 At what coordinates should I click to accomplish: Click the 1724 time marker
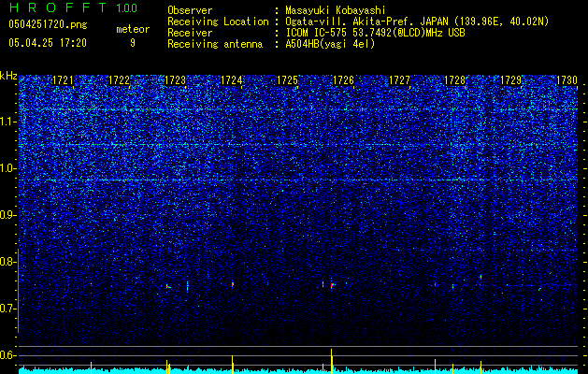tap(232, 80)
